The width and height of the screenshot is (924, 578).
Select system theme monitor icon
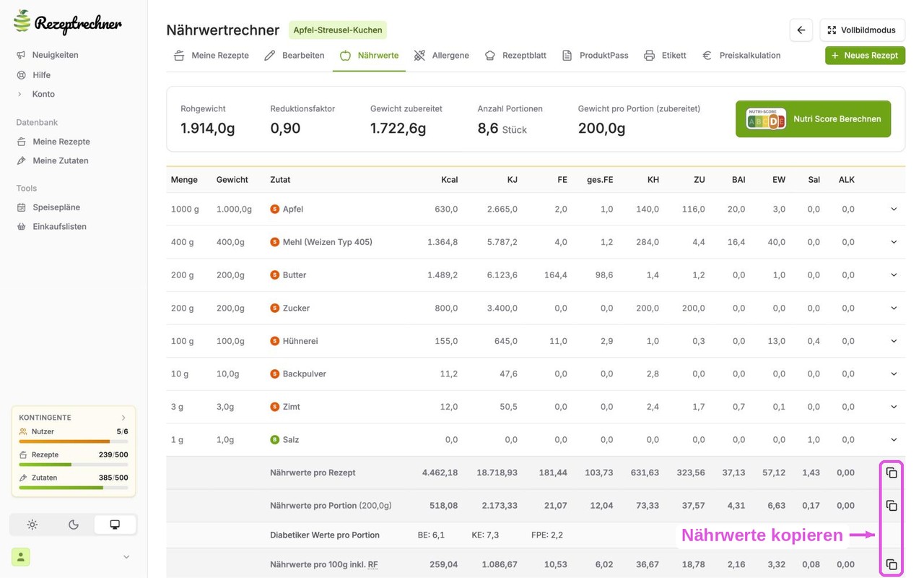[115, 525]
